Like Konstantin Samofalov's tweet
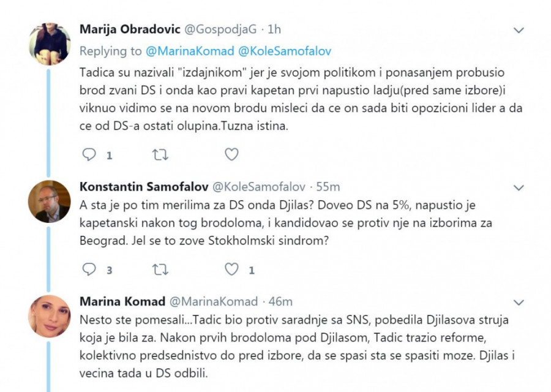The width and height of the screenshot is (551, 392). [x=231, y=269]
